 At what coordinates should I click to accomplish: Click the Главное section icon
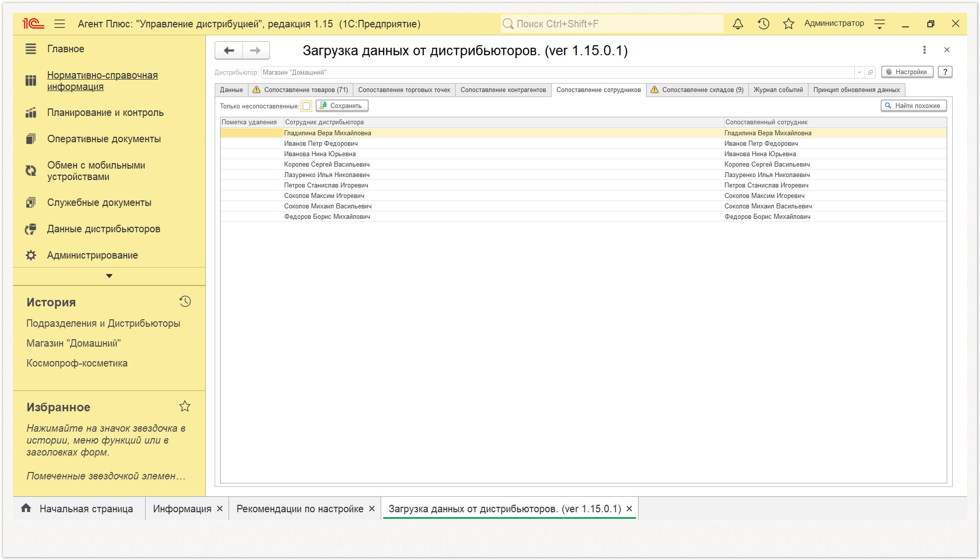(x=31, y=49)
